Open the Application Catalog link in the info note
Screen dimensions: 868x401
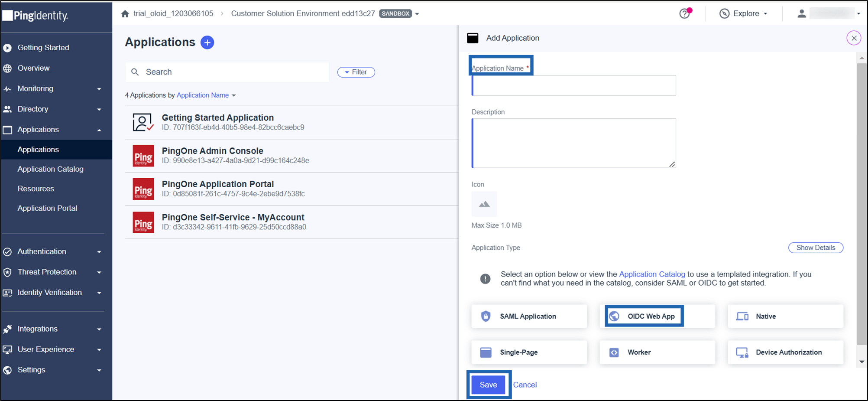652,274
